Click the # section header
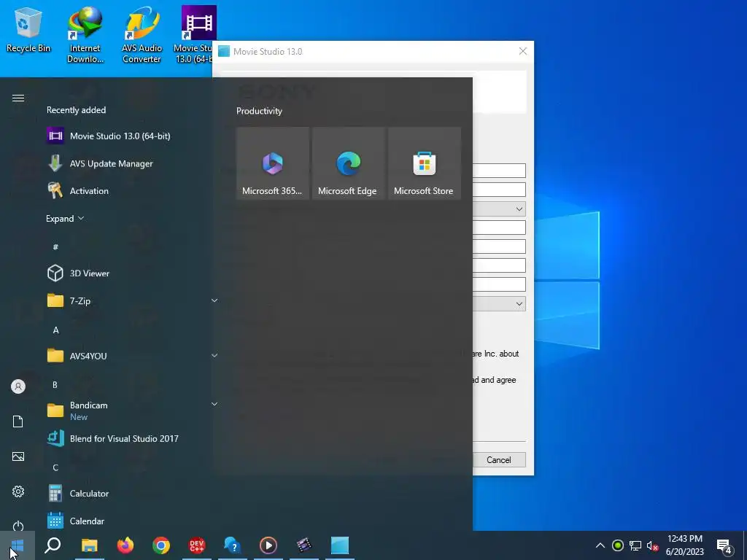The height and width of the screenshot is (560, 747). 55,246
